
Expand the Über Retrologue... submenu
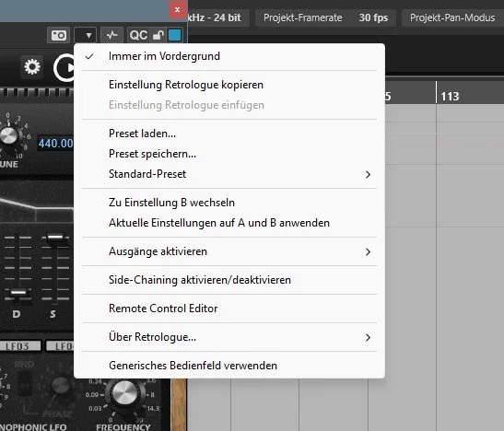click(229, 337)
